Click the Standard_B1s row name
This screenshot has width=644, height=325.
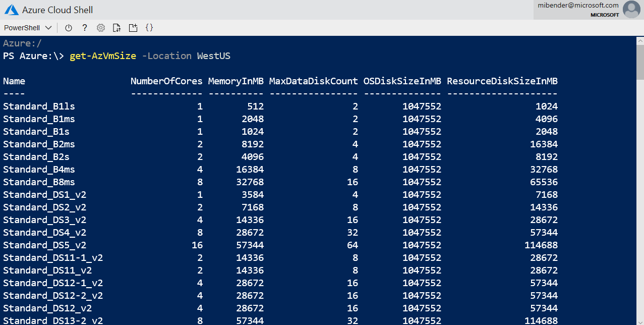pos(36,132)
